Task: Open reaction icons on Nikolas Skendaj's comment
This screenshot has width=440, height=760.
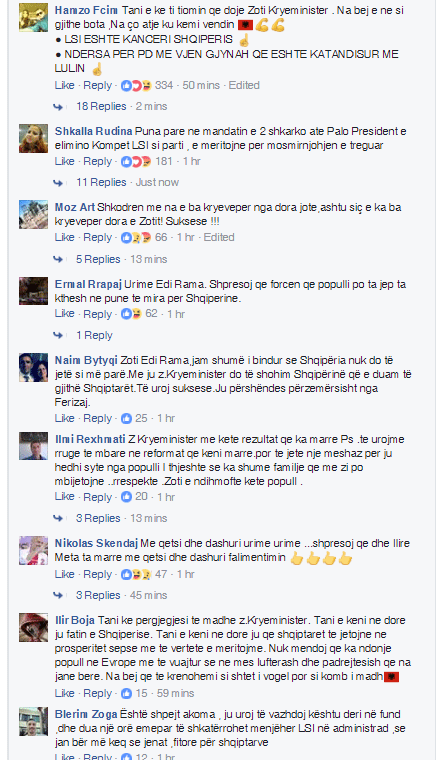Action: tap(137, 574)
